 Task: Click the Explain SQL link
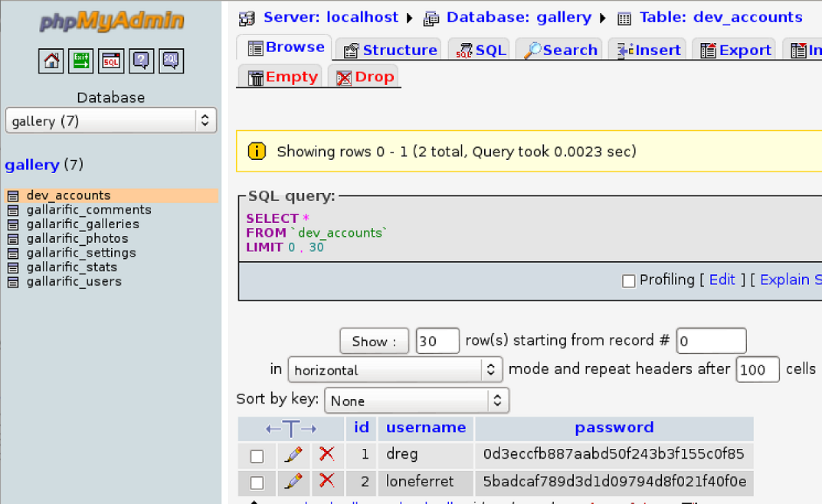(x=791, y=280)
